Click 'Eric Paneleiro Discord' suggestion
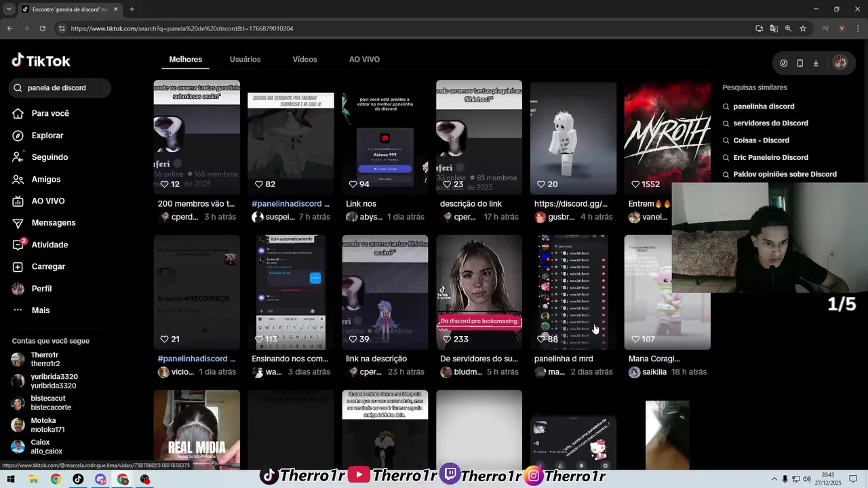868x488 pixels. pos(770,157)
